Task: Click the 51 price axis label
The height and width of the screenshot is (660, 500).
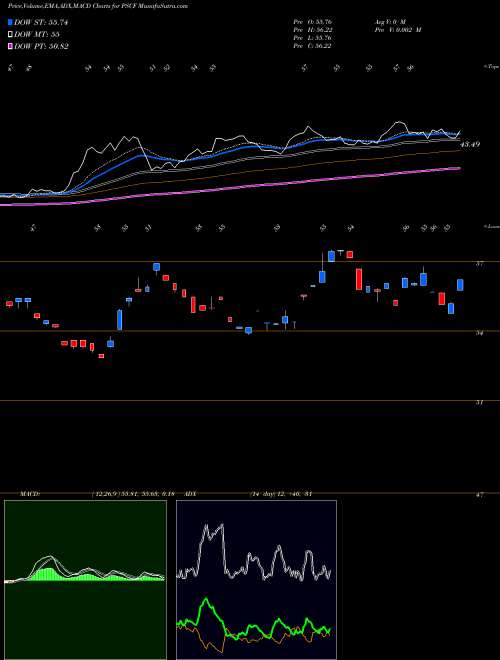Action: pos(479,403)
